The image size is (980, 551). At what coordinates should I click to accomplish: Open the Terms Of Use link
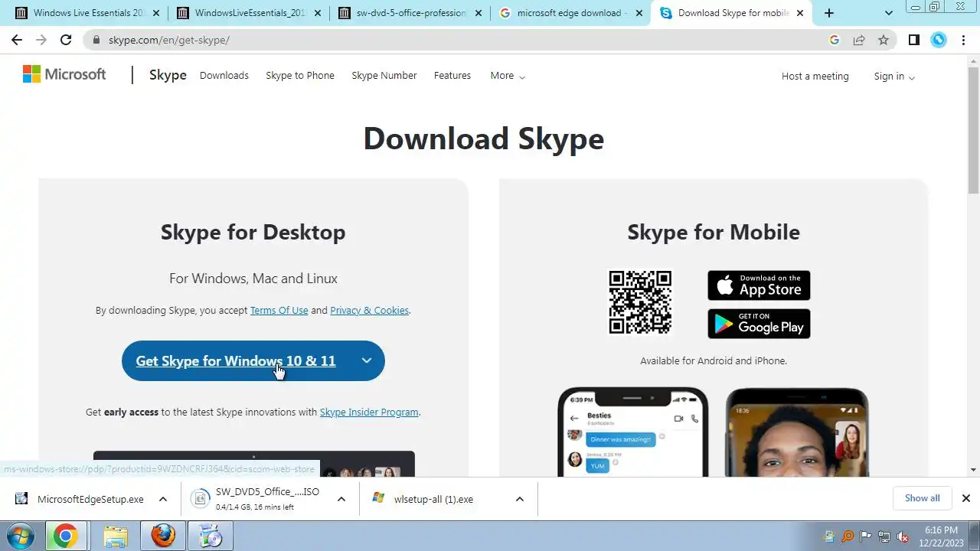279,310
